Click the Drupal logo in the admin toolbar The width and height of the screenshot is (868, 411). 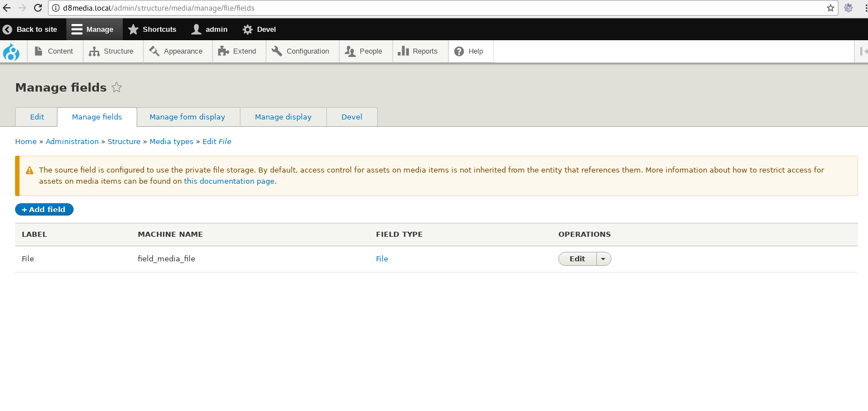pyautogui.click(x=12, y=51)
